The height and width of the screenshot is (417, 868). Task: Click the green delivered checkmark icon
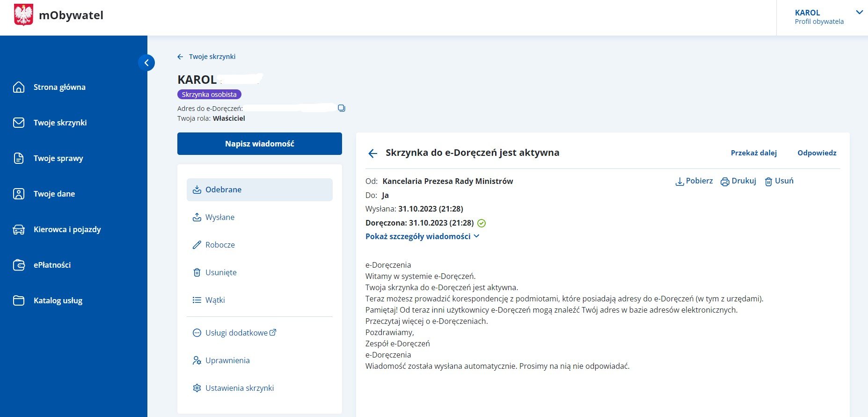pos(481,223)
